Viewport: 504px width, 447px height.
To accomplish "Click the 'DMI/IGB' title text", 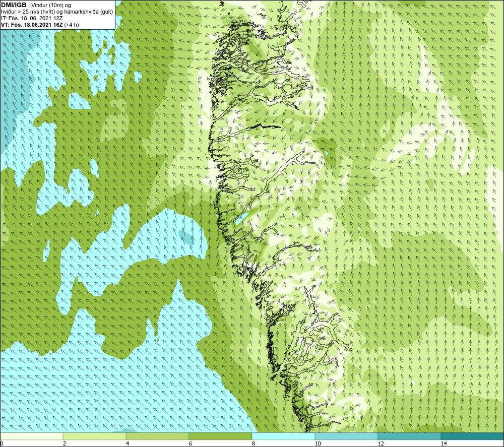I will 14,5.
